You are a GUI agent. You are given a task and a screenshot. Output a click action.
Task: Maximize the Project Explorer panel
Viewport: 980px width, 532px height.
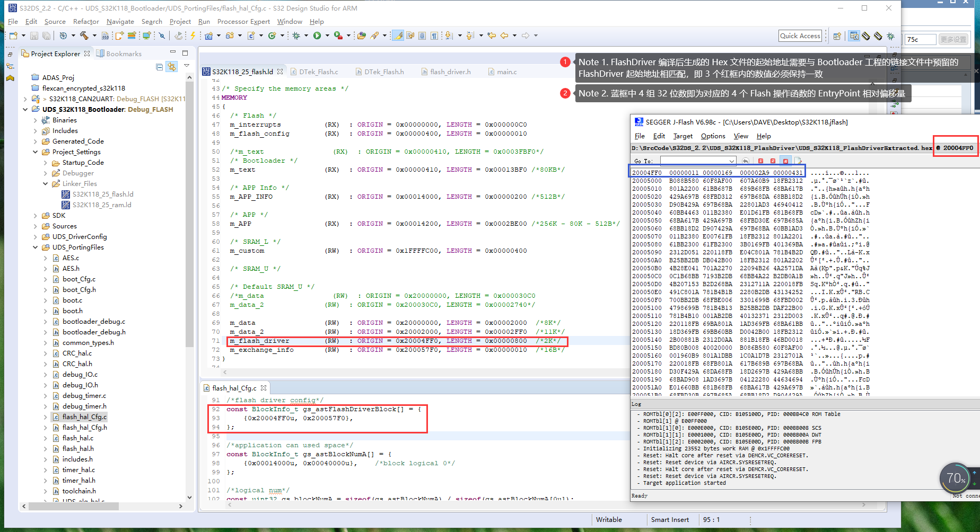[185, 53]
